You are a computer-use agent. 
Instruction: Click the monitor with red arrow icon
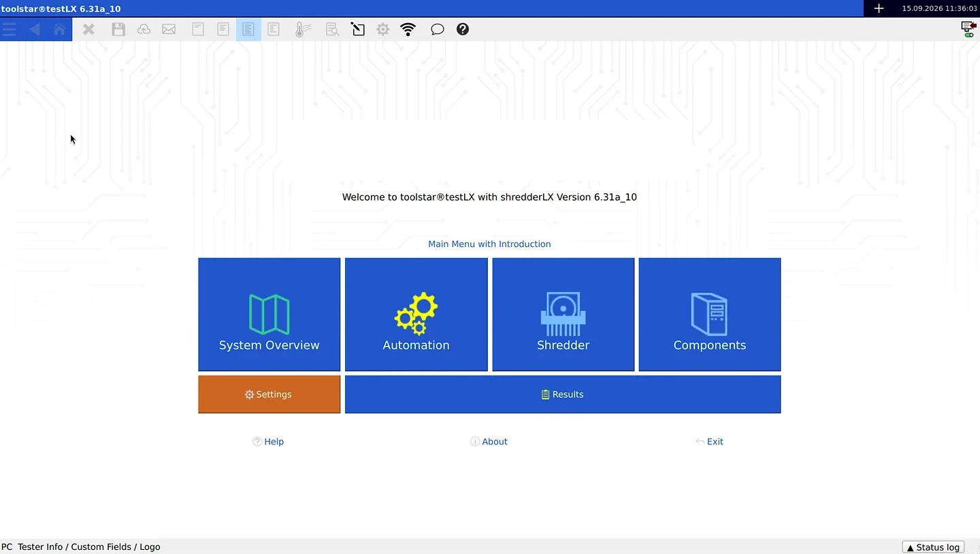pyautogui.click(x=968, y=29)
